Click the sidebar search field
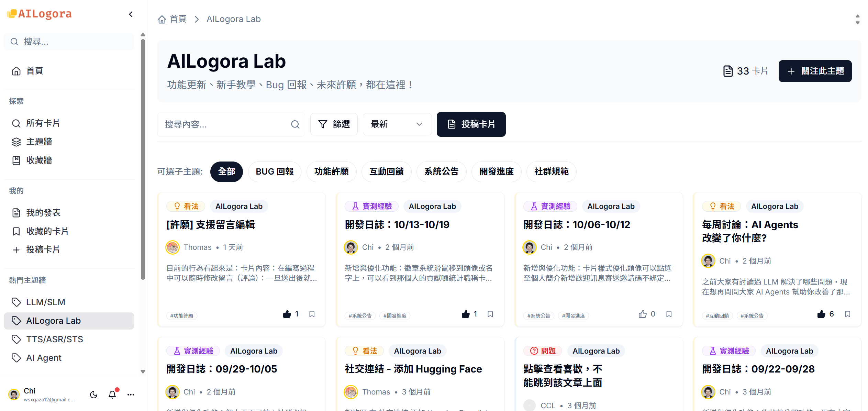The image size is (868, 411). coord(69,42)
